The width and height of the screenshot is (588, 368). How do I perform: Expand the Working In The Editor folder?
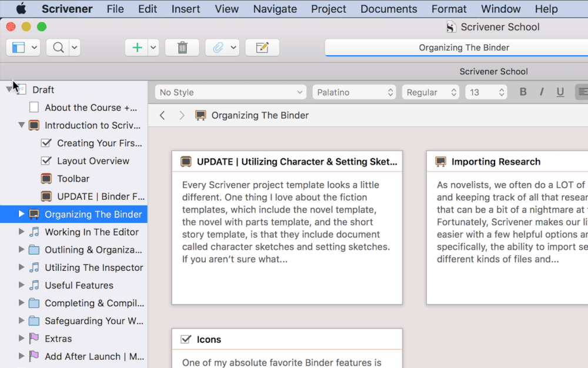(22, 232)
